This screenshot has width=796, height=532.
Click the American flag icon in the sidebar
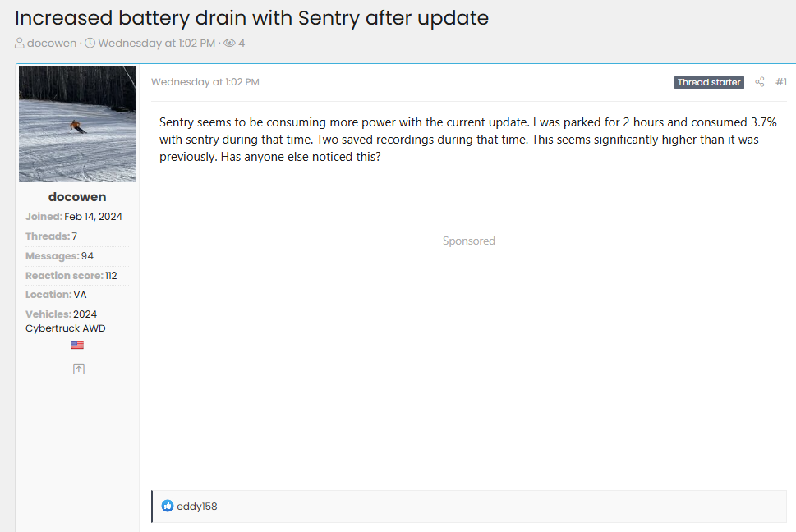[x=76, y=344]
